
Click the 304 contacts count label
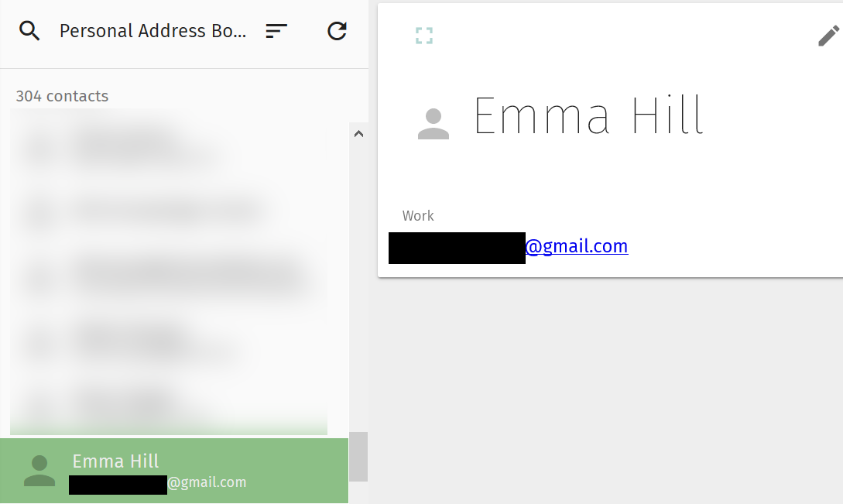(x=62, y=96)
